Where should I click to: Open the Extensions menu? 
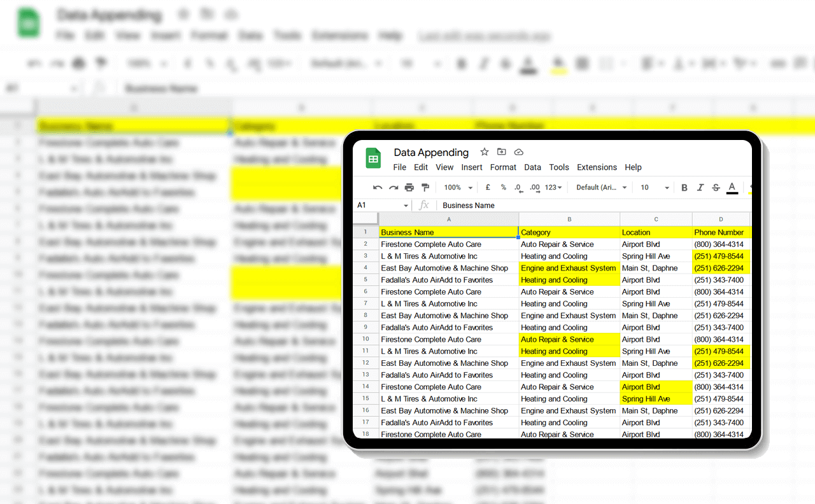(597, 167)
